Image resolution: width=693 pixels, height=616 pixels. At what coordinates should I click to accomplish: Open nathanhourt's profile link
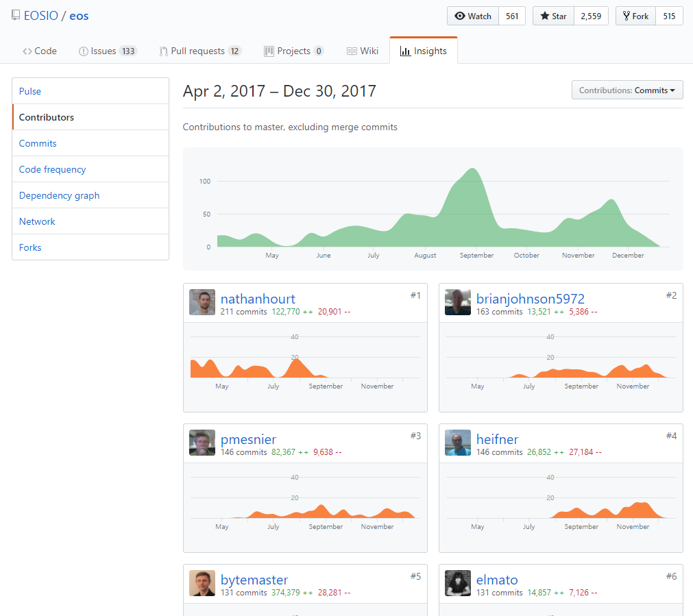coord(258,299)
